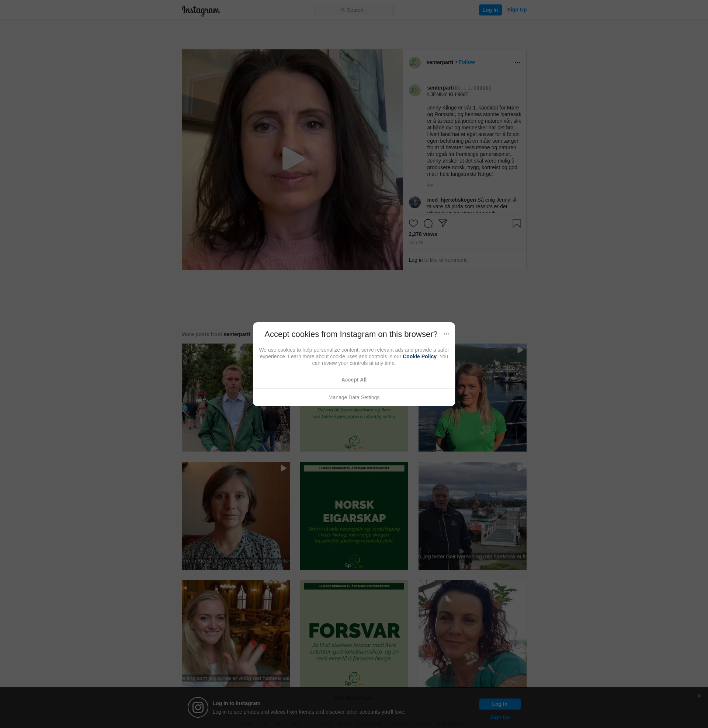
Task: Click Sign Up link in top header
Action: click(x=517, y=10)
